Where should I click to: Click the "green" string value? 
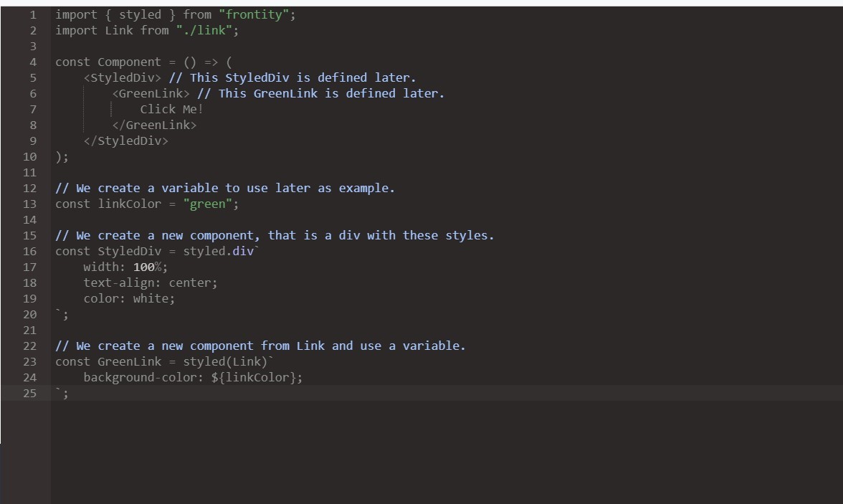click(x=206, y=204)
